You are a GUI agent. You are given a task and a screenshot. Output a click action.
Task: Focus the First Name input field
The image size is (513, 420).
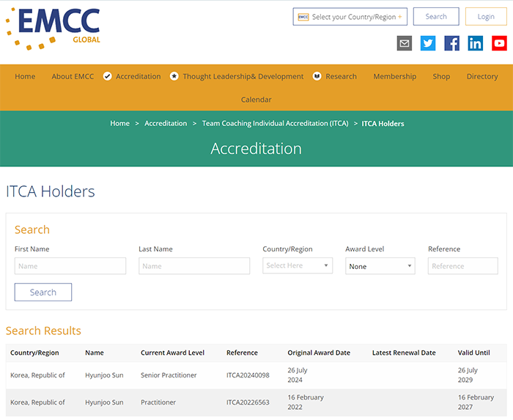click(x=70, y=266)
